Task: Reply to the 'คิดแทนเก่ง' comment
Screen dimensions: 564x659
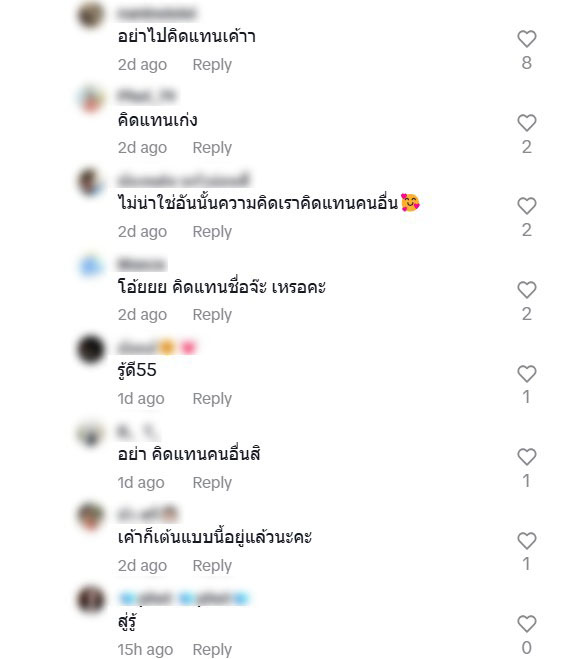Action: [212, 148]
